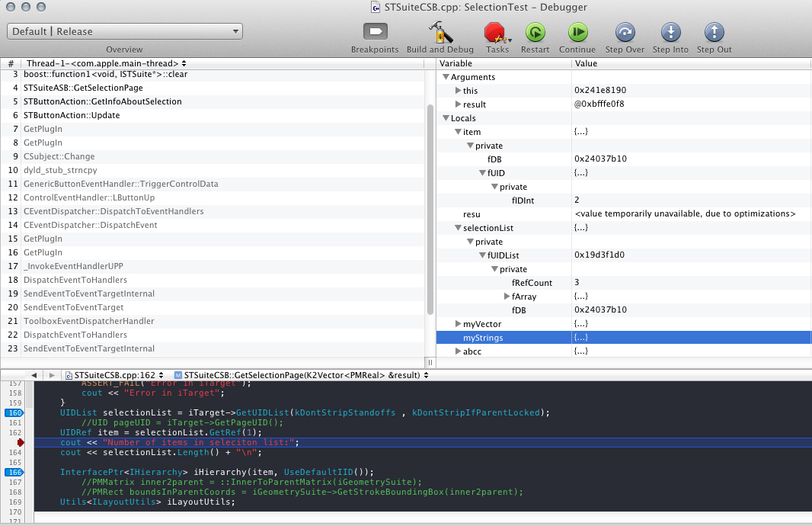Collapse the fUIDList variable
Viewport: 812px width, 526px height.
482,255
